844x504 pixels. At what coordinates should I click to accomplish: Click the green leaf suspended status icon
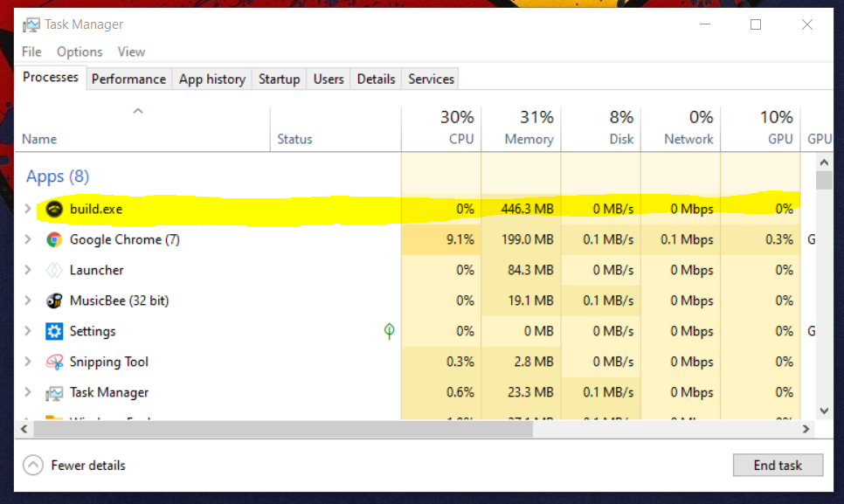pos(389,330)
